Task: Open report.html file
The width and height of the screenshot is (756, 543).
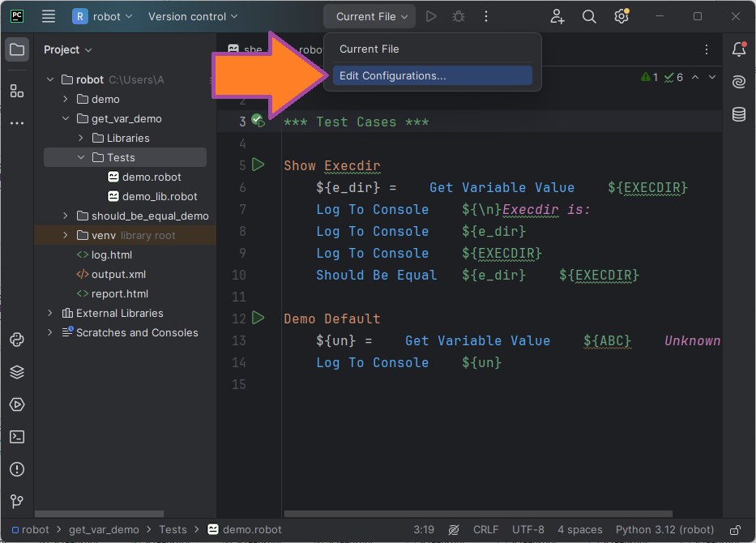Action: pyautogui.click(x=113, y=293)
